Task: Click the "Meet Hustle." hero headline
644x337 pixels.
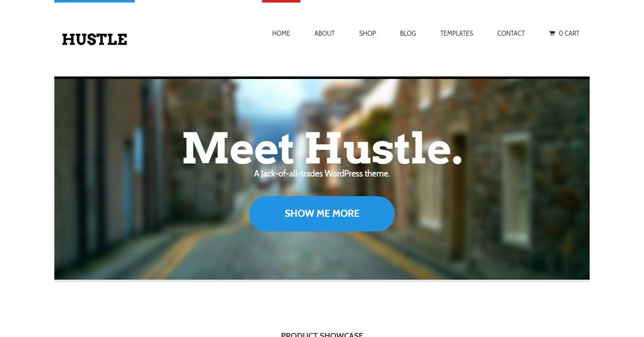Action: [322, 148]
